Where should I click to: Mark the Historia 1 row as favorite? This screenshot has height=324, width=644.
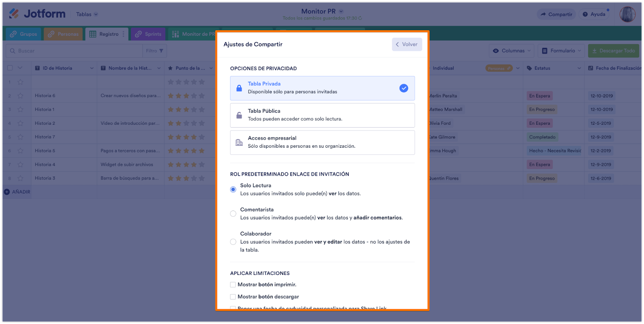tap(21, 109)
